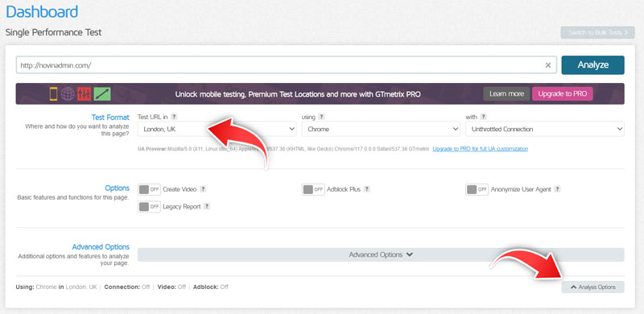
Task: Open the Unthrottled Connection dropdown
Action: [545, 129]
